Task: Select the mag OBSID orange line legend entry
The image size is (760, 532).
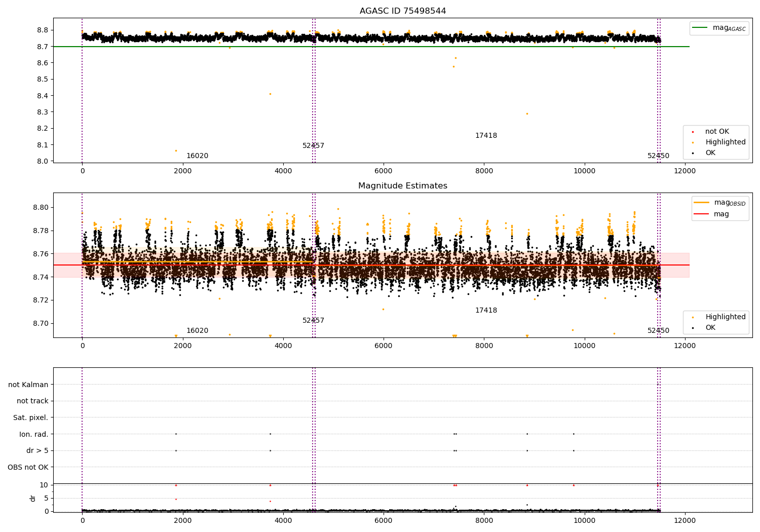Action: pos(720,203)
